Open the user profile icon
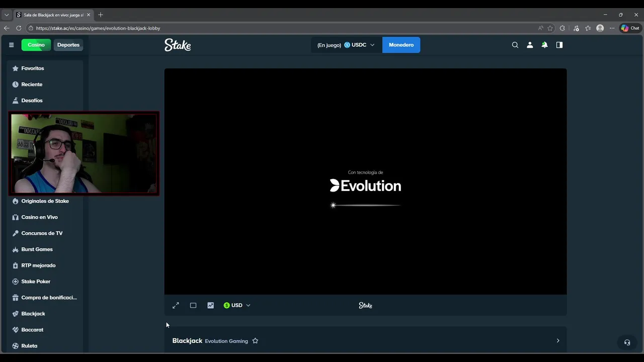Screen dimensions: 644x362 (x=530, y=45)
